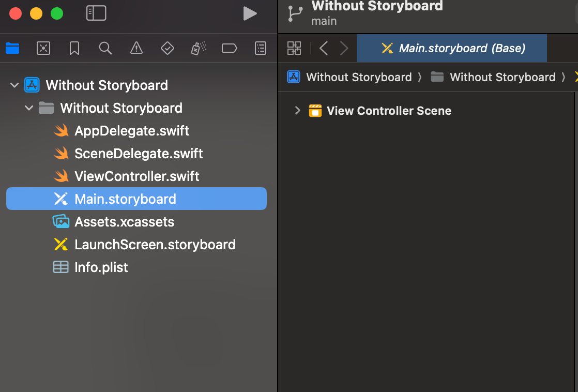
Task: Open the Report navigator
Action: point(260,48)
